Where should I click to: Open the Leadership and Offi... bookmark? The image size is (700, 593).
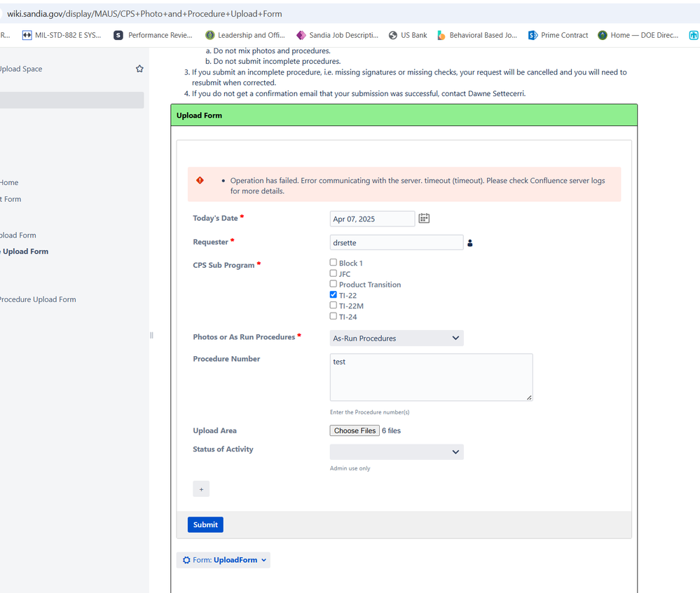[x=245, y=35]
